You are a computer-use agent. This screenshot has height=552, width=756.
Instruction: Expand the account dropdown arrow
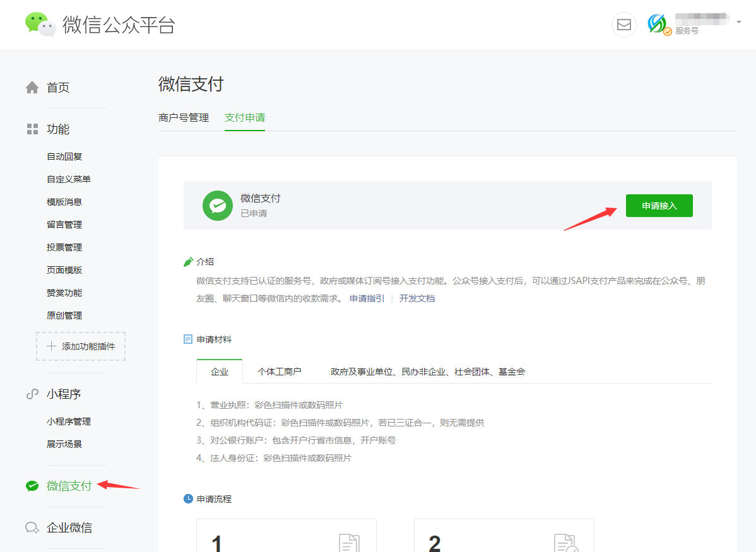pyautogui.click(x=738, y=22)
